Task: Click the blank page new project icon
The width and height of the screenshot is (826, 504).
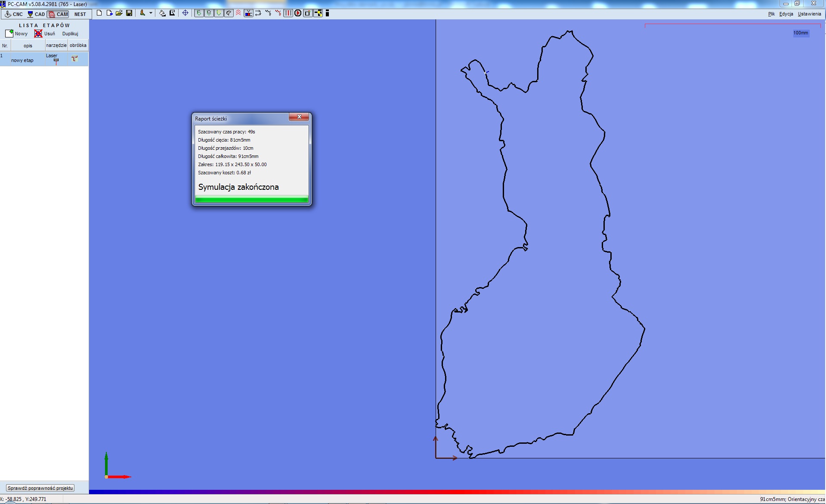Action: click(99, 13)
